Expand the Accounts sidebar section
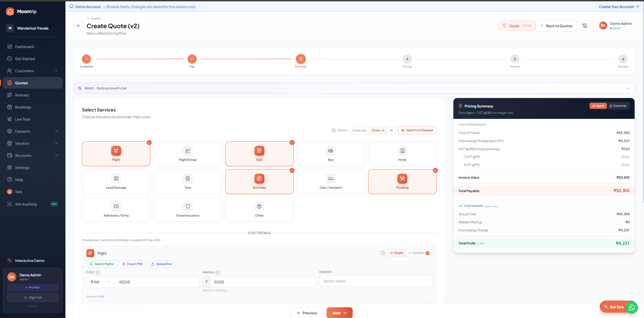644x318 pixels. [x=33, y=155]
